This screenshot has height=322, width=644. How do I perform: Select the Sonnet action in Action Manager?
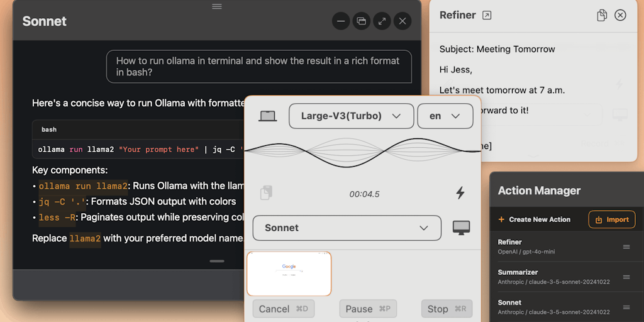click(x=567, y=307)
